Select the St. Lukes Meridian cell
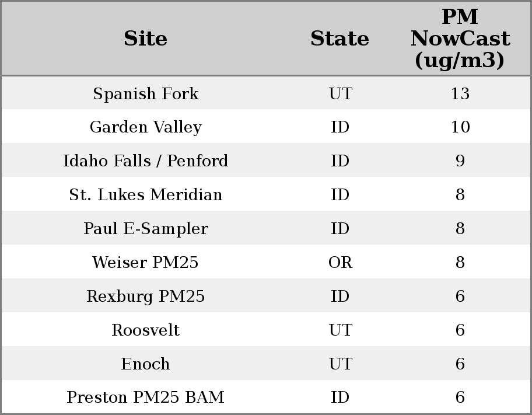Image resolution: width=532 pixels, height=415 pixels. point(145,194)
